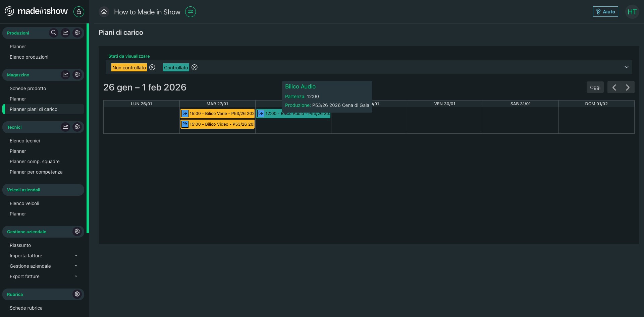
Task: Go to the next week arrow
Action: (x=628, y=87)
